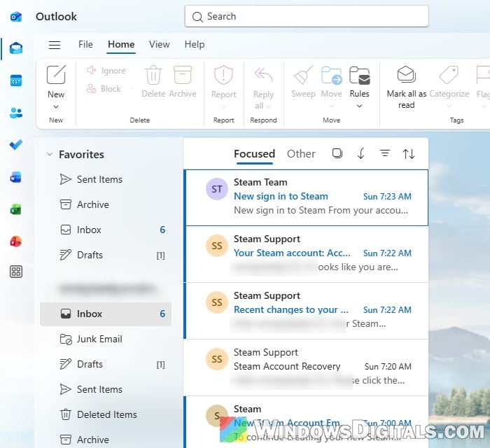The height and width of the screenshot is (448, 490).
Task: Open Inbox under Favorites
Action: pos(106,230)
